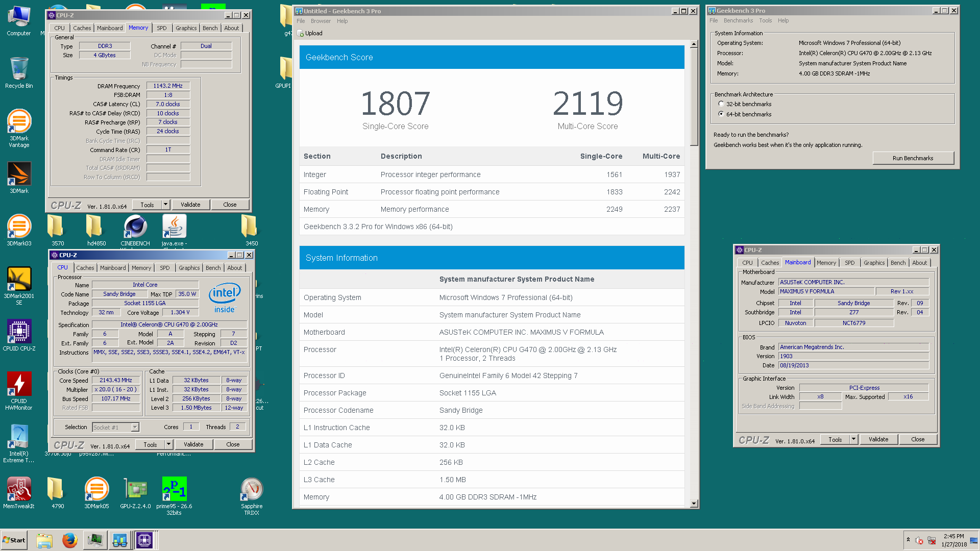
Task: Open Caches tab in CPU-Z CPU window
Action: tap(85, 268)
